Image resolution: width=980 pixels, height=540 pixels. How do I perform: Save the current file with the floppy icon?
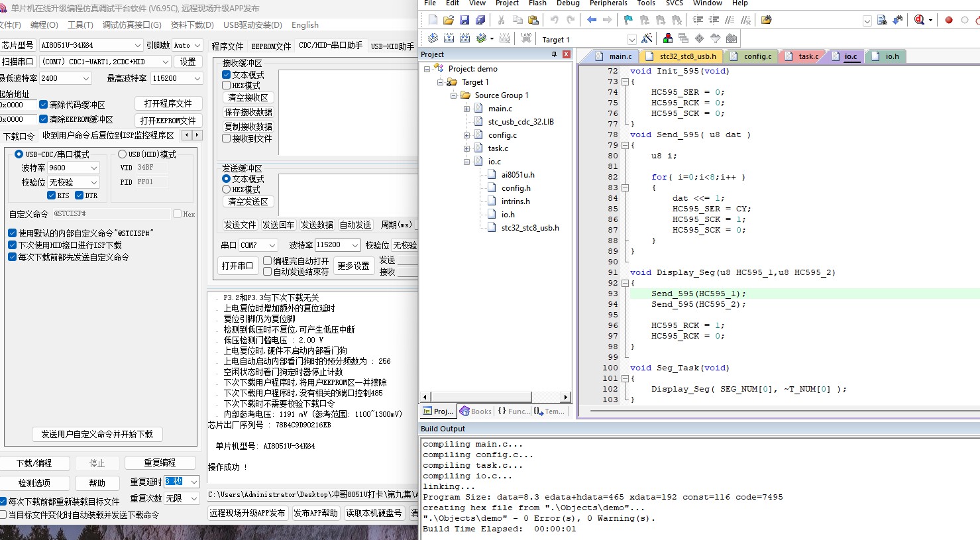point(464,20)
